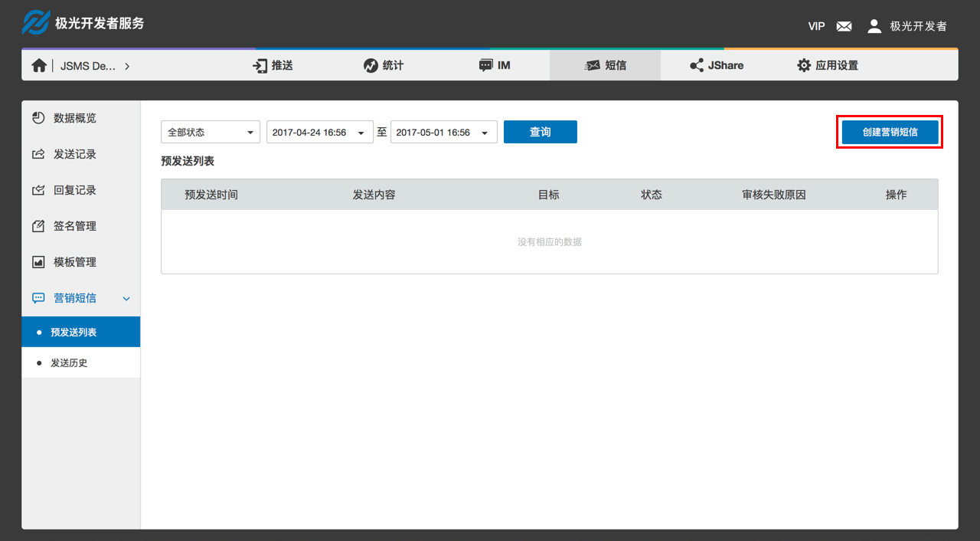
Task: Switch to the JShare tab
Action: point(717,66)
